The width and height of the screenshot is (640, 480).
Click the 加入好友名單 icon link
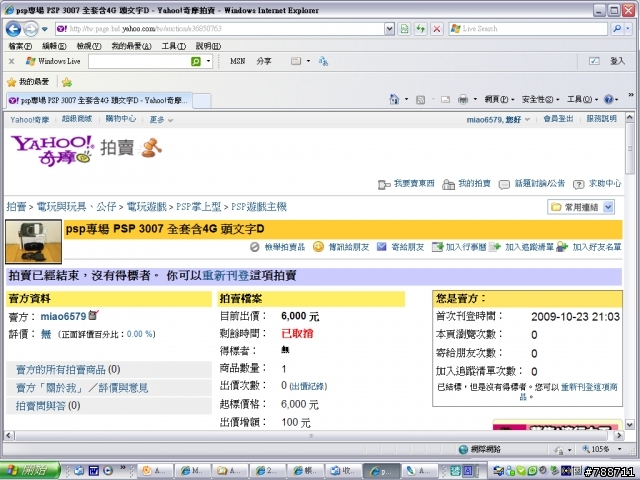point(589,247)
